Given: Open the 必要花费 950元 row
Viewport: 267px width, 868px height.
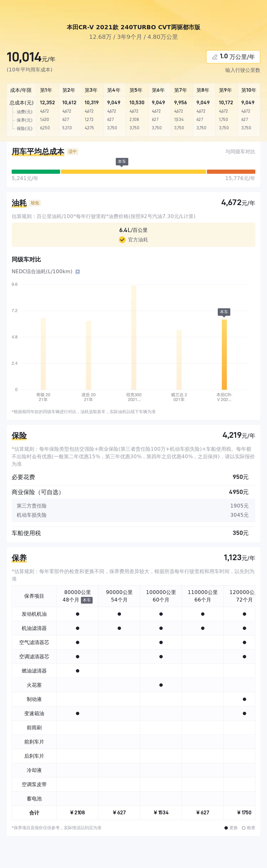Looking at the screenshot, I should [x=133, y=477].
